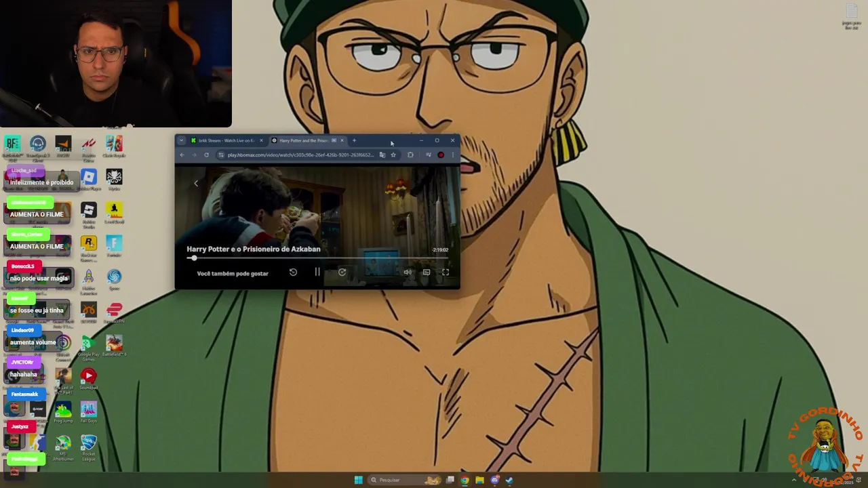Screen dimensions: 868x488
Task: Click the browser forward arrow
Action: [x=194, y=155]
